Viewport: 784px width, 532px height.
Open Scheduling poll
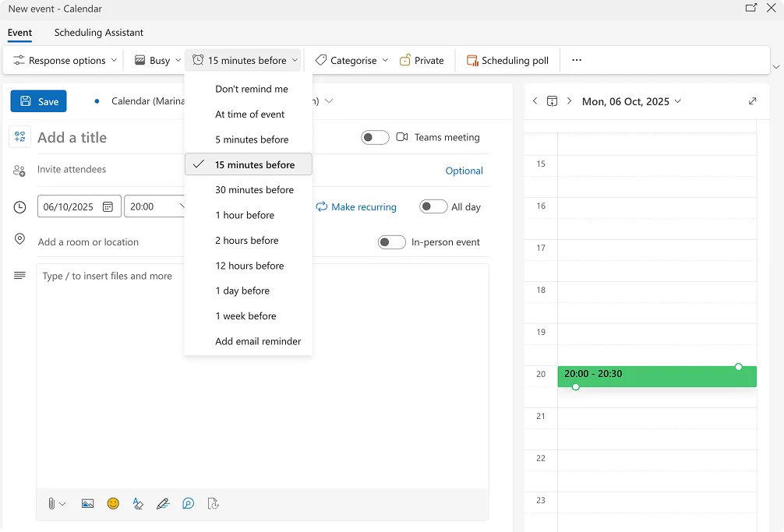(507, 60)
